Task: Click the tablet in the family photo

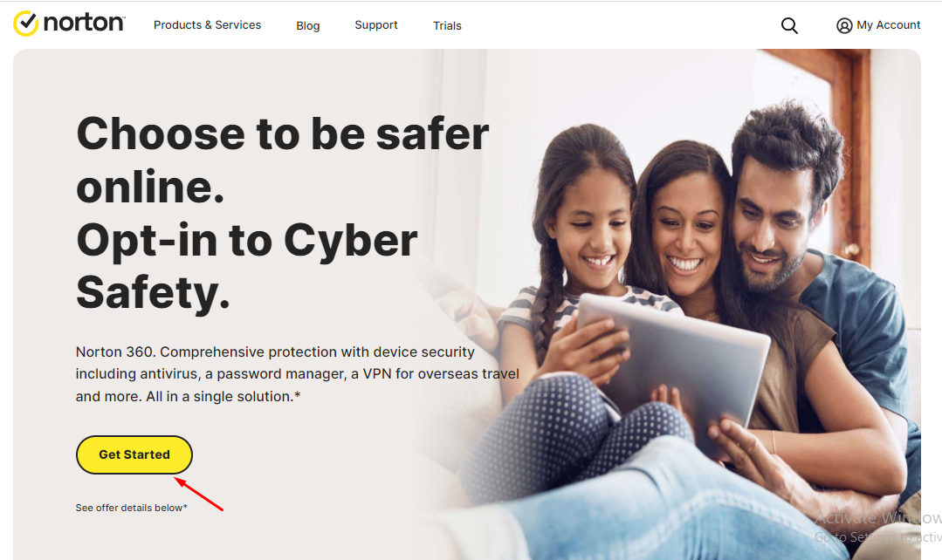Action: 673,360
